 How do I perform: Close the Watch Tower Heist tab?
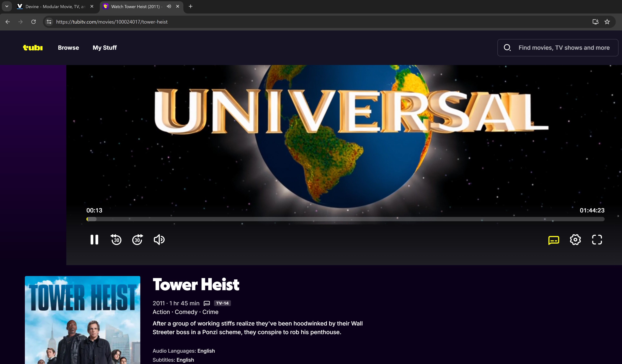tap(177, 6)
